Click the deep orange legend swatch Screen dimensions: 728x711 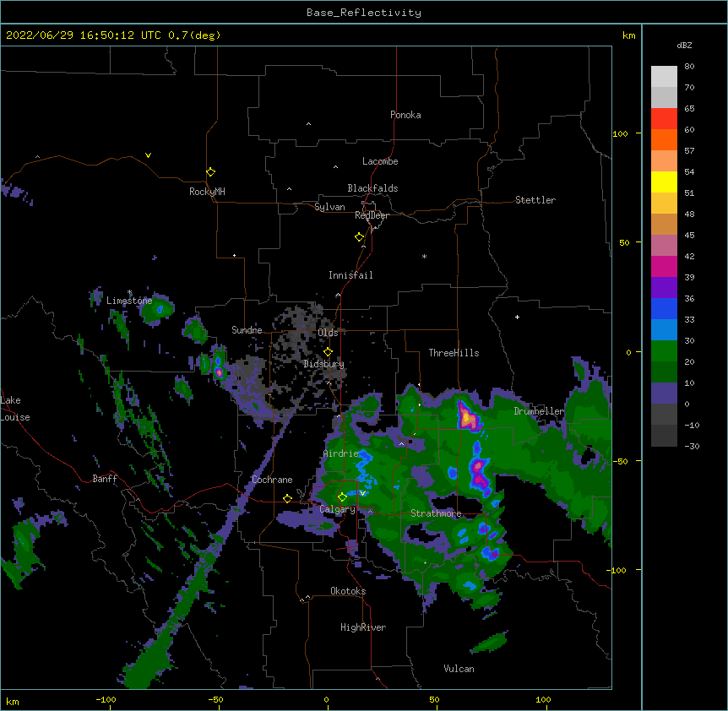(x=664, y=139)
